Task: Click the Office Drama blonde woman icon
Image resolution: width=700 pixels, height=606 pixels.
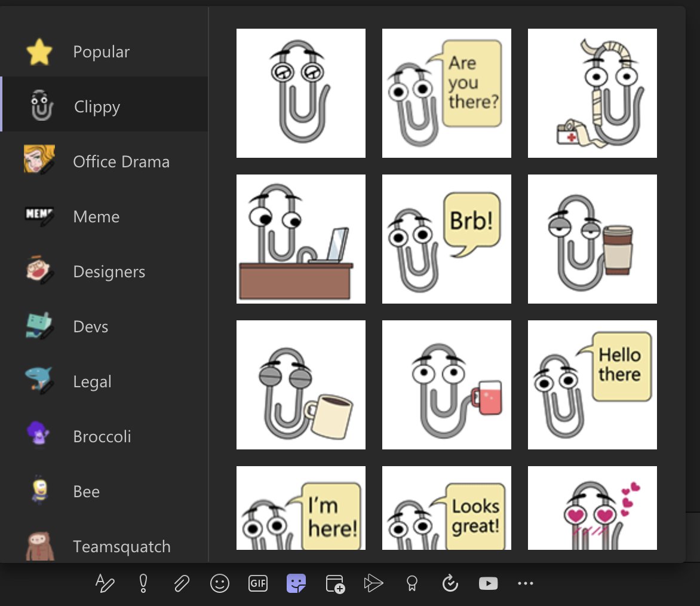Action: pyautogui.click(x=39, y=160)
